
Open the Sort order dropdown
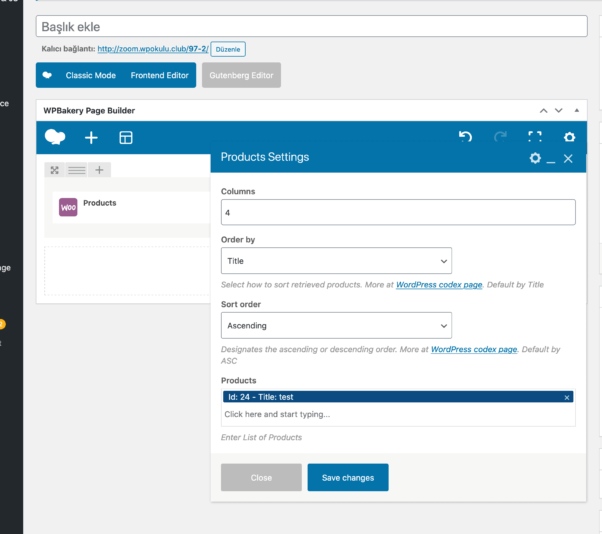[x=336, y=326]
